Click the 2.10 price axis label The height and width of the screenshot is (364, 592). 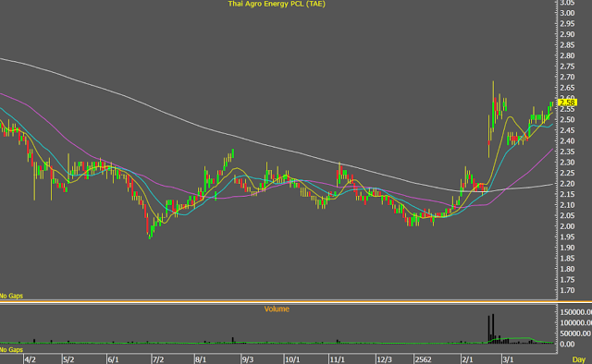567,205
